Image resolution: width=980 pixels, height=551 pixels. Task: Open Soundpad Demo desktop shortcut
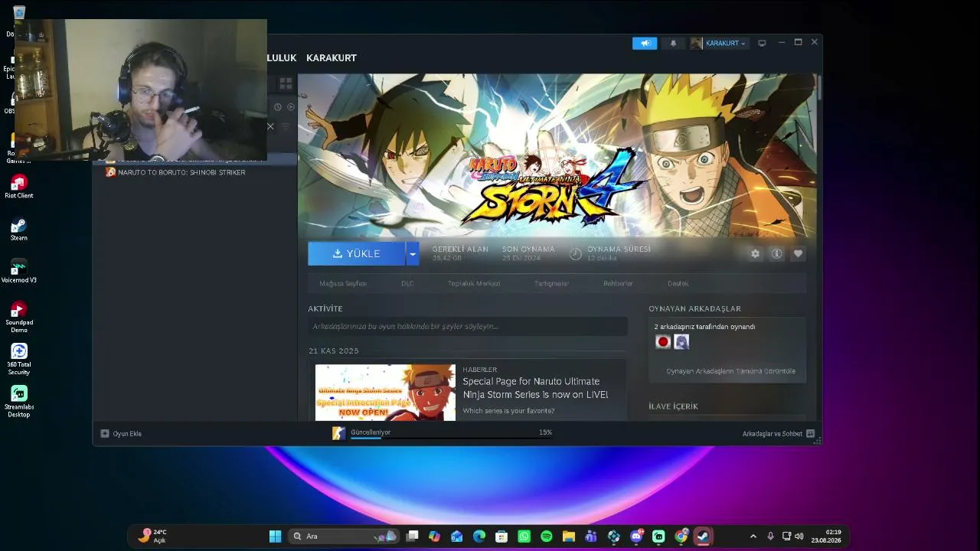coord(19,318)
